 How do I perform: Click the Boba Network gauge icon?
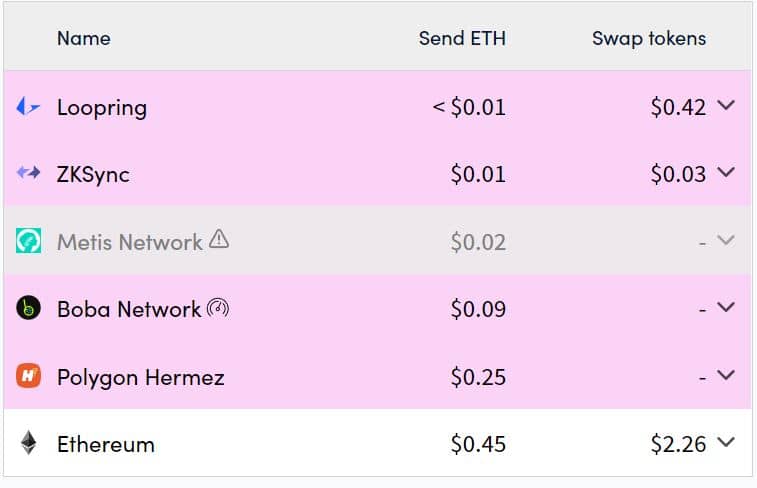[217, 308]
